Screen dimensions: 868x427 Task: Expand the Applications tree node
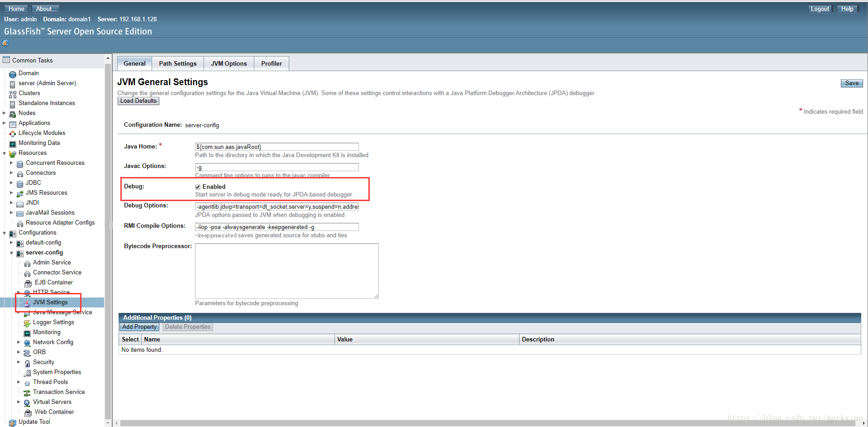click(x=4, y=123)
